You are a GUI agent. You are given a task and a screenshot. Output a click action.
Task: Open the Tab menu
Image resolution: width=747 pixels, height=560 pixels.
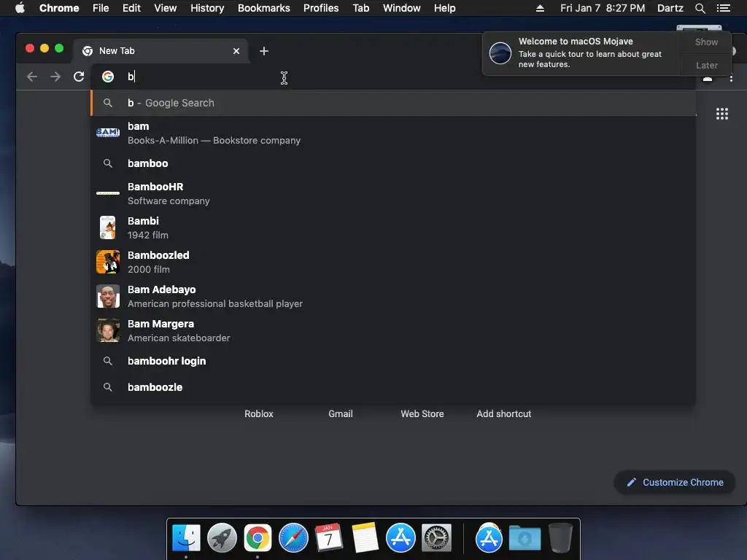360,8
